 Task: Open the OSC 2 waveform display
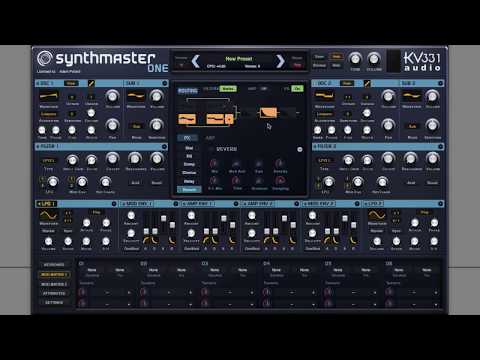[x=324, y=96]
